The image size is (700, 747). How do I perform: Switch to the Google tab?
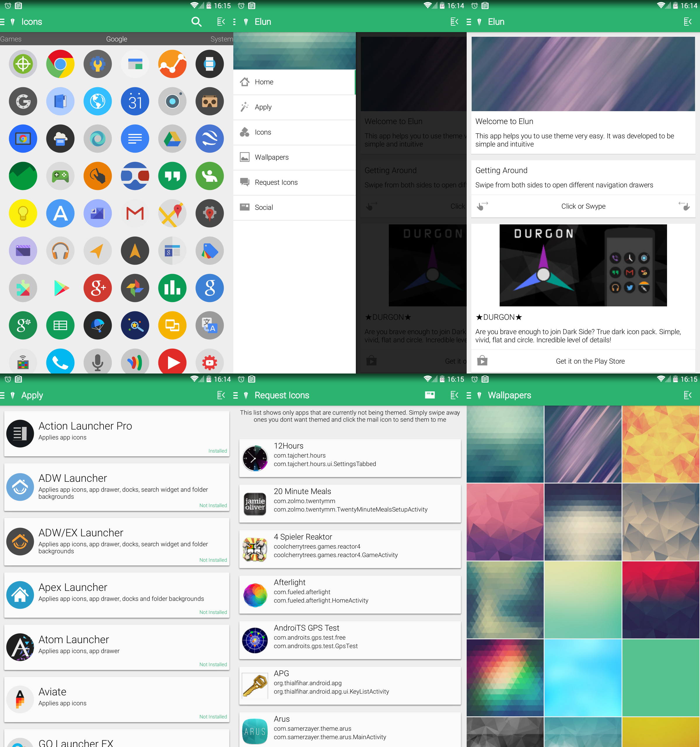coord(116,39)
